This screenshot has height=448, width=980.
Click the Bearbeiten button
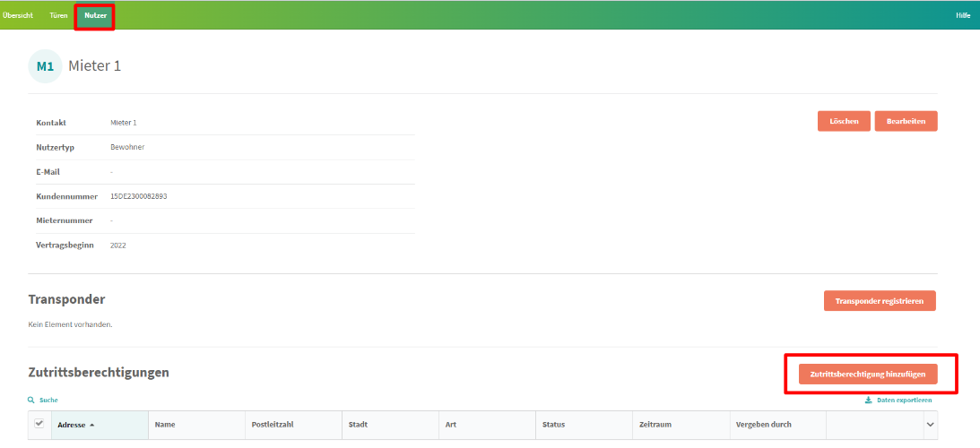click(x=906, y=121)
